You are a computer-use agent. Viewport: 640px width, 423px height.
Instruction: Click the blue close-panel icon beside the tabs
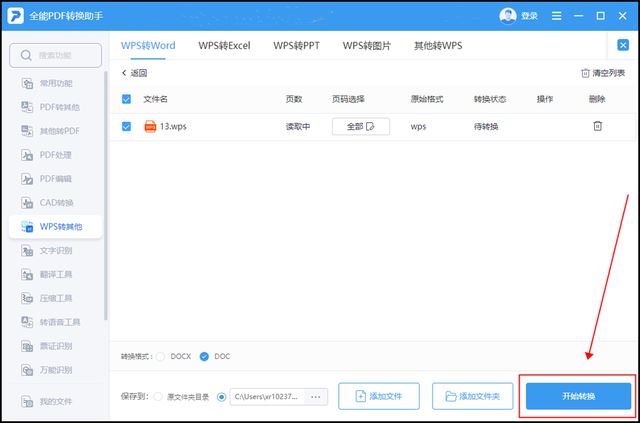[x=623, y=45]
